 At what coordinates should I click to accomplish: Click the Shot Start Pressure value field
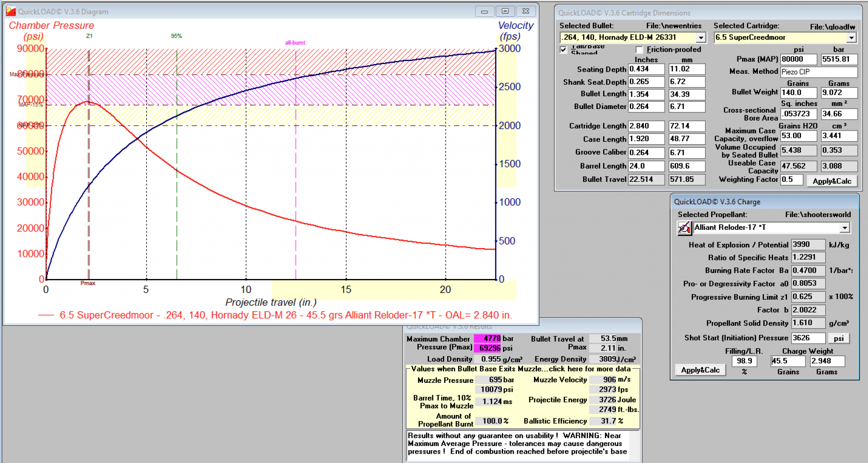pos(808,338)
